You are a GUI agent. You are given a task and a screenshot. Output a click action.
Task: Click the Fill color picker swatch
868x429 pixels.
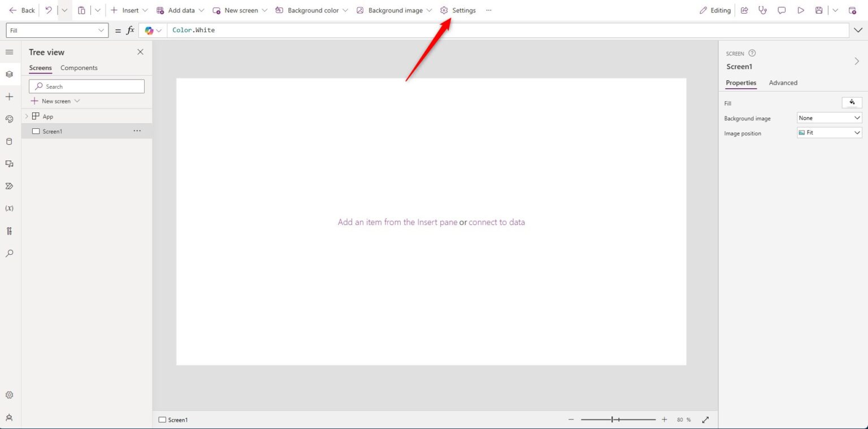[852, 102]
